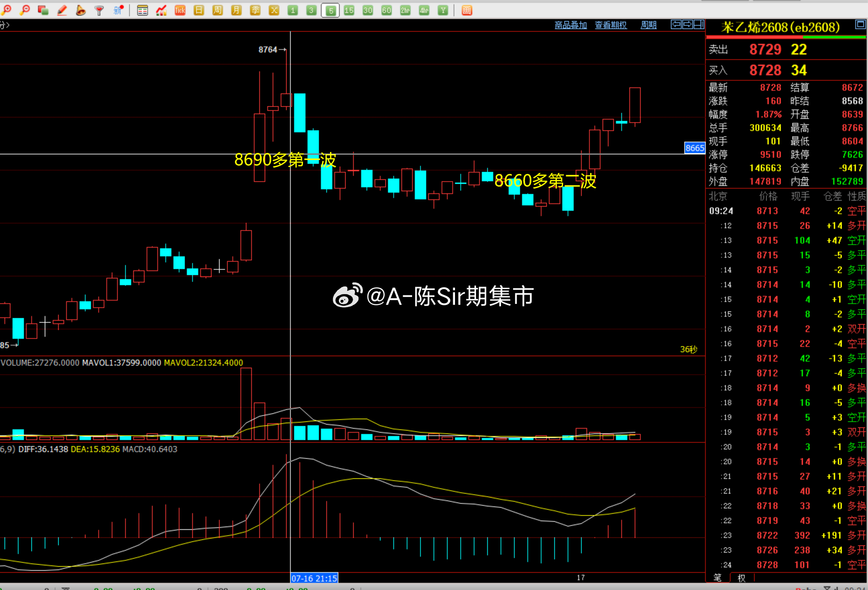Viewport: 868px width, 590px height.
Task: Go to previous contract with left arrow
Action: click(676, 25)
